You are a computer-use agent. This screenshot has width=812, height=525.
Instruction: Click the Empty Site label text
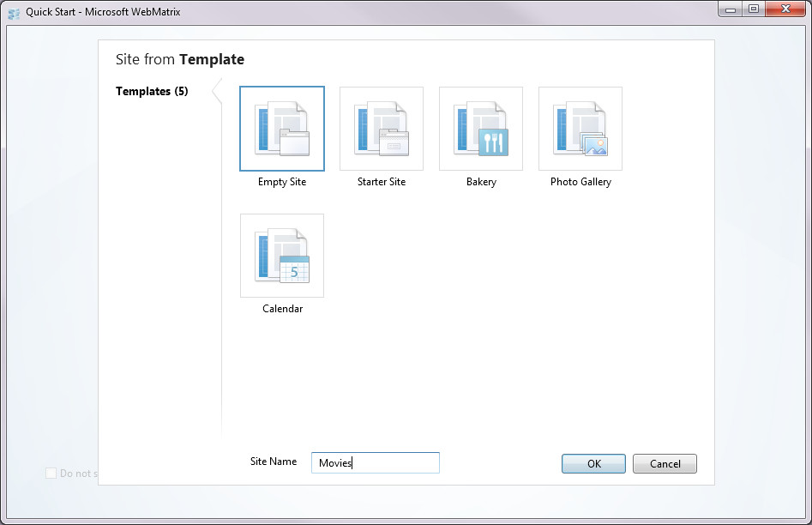[x=282, y=182]
